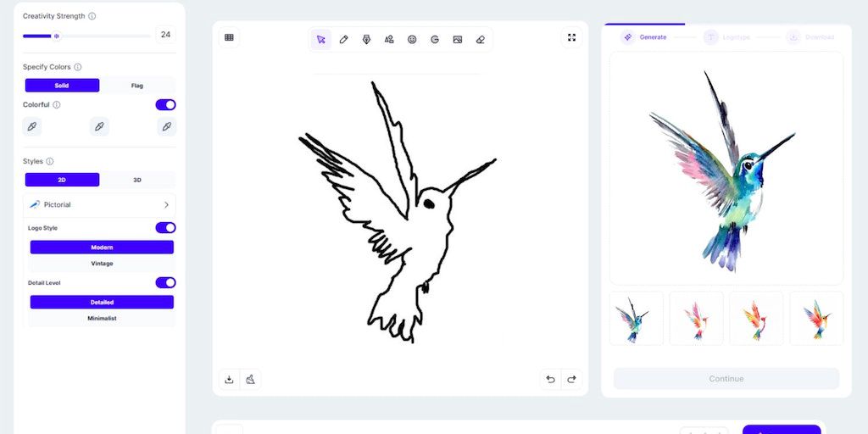Screen dimensions: 868x434
Task: Show Styles info icon
Action: click(50, 162)
